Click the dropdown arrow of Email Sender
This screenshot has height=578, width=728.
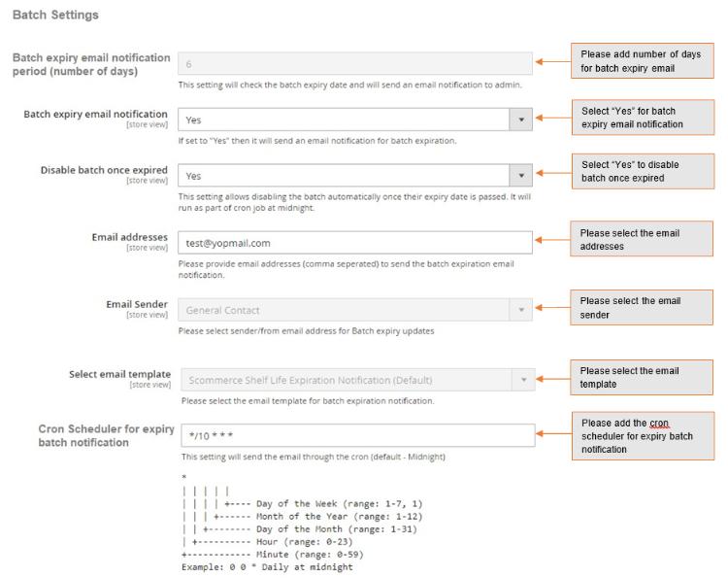click(521, 310)
